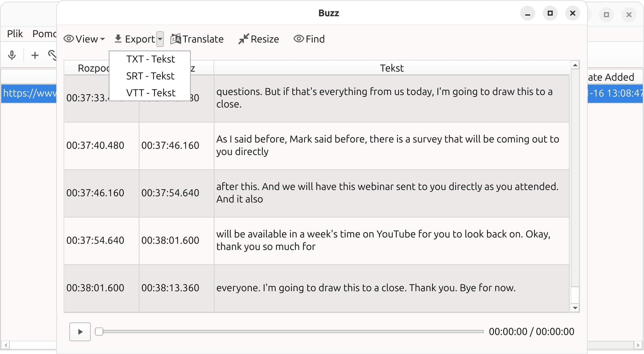Click the plus add-file icon
Image resolution: width=644 pixels, height=354 pixels.
tap(35, 55)
